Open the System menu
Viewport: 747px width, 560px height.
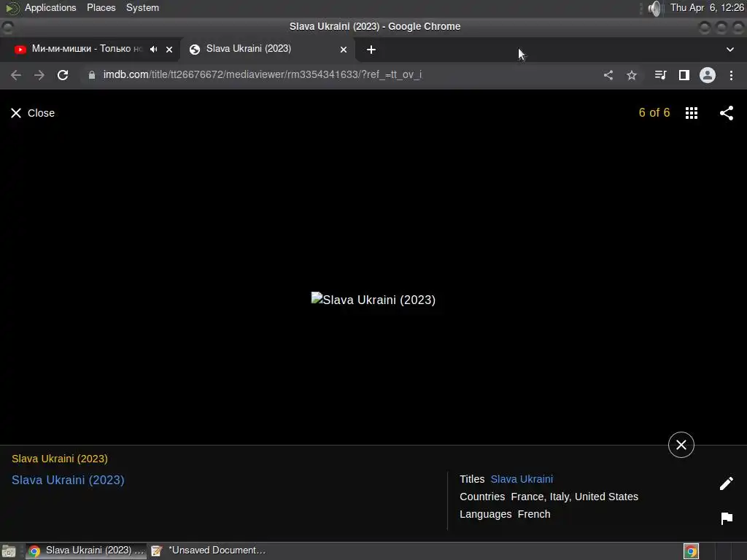[142, 7]
